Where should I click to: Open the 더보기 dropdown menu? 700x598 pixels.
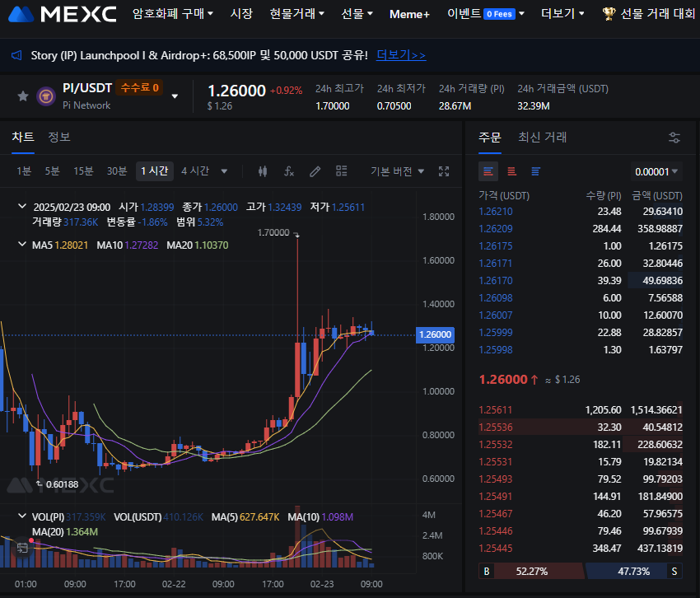(562, 14)
